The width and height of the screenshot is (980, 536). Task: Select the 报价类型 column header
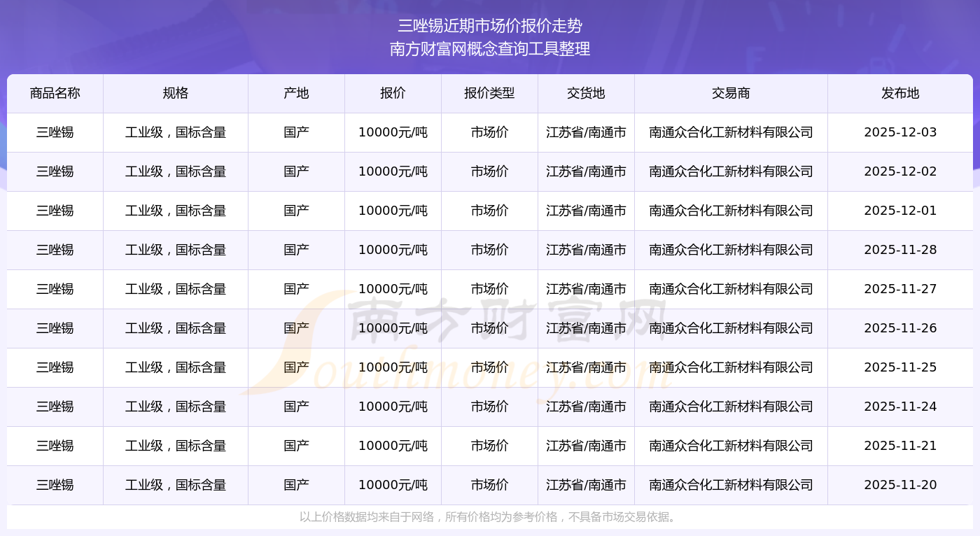(490, 93)
